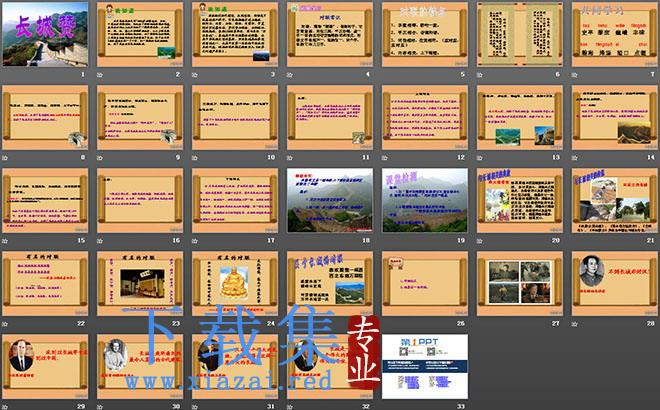Select slide 24 with the golden pagoda image
Image resolution: width=660 pixels, height=410 pixels.
click(235, 283)
